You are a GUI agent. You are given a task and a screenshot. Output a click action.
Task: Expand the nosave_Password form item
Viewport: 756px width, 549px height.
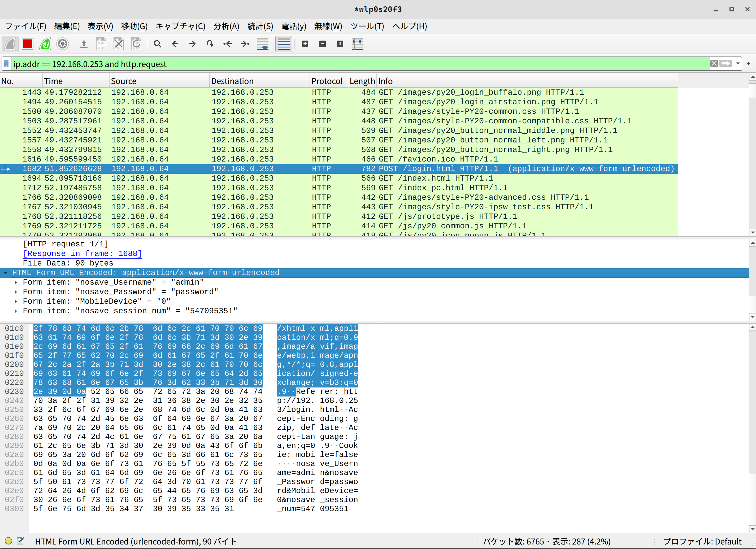[x=16, y=291]
